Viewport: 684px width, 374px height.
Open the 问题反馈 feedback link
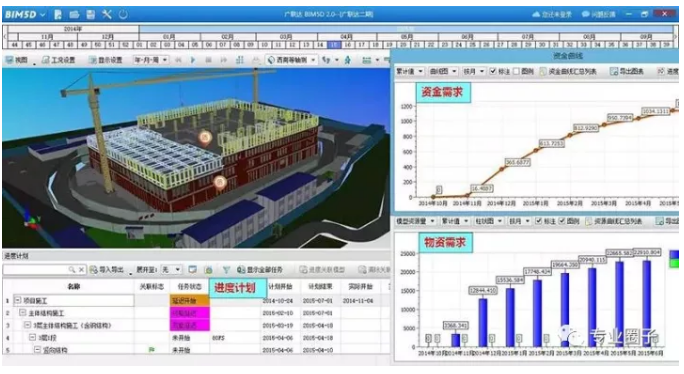[598, 14]
